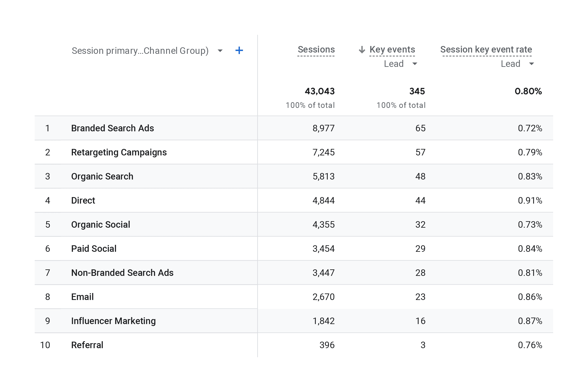
Task: Click the Session key event rate header
Action: pos(486,49)
